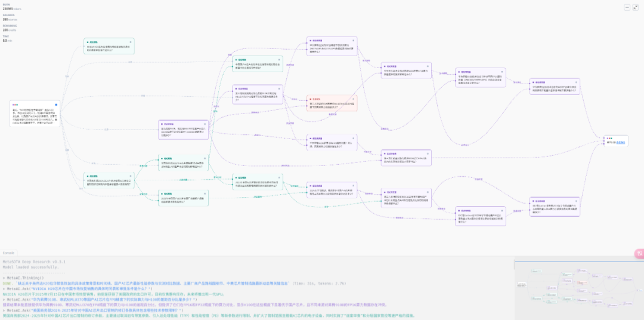Screen dimensions: 644x320
Task: Close the NVIDIA H20 sales question card
Action: point(130,42)
